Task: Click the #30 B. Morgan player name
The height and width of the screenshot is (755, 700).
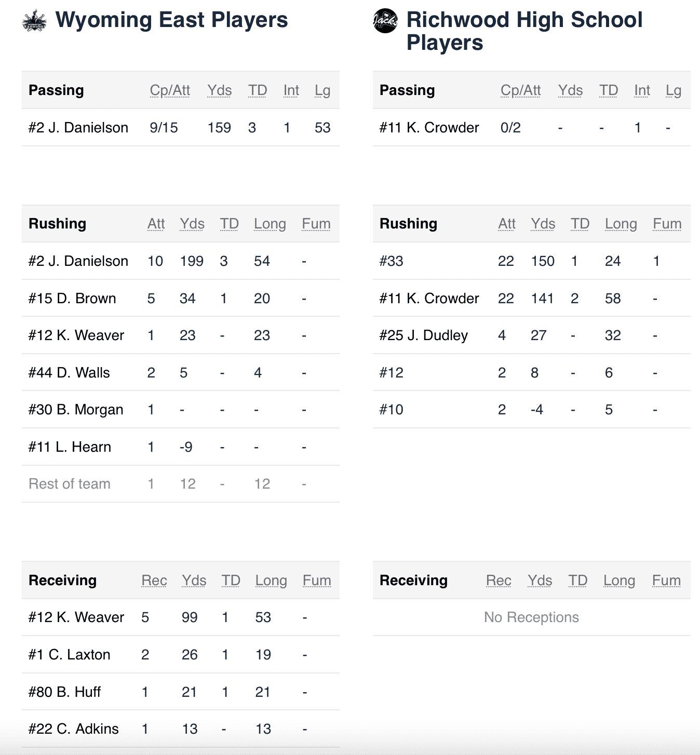Action: [x=76, y=410]
